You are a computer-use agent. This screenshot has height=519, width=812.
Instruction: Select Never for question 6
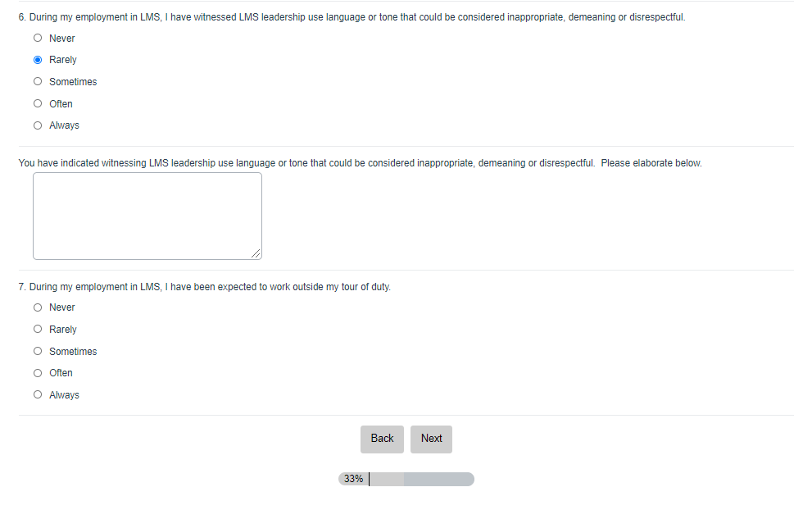pos(38,39)
